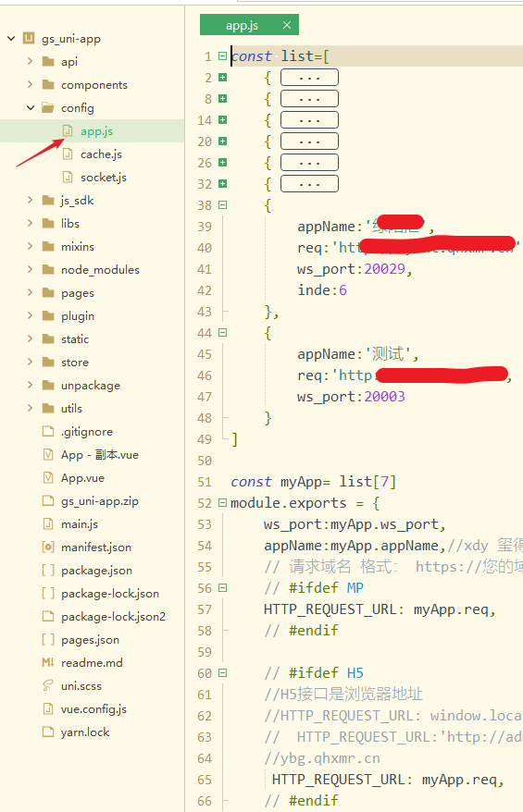Screen dimensions: 523x812
Task: Click the main.js file icon
Action: 48,524
